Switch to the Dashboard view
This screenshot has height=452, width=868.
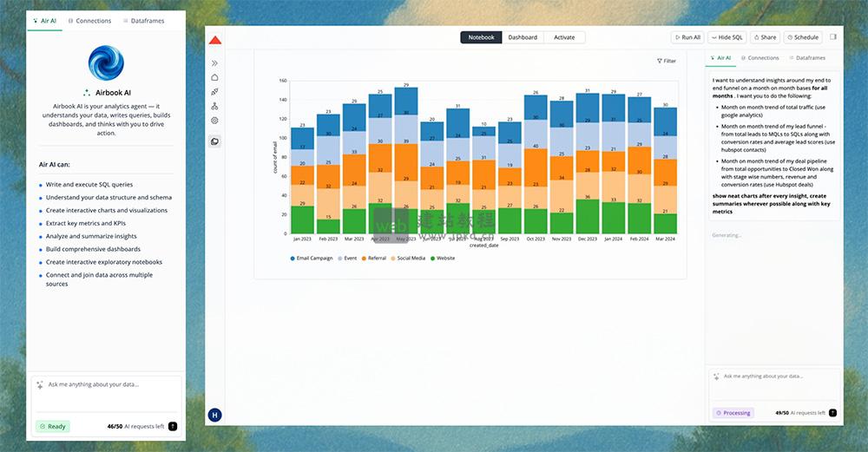[x=523, y=37]
